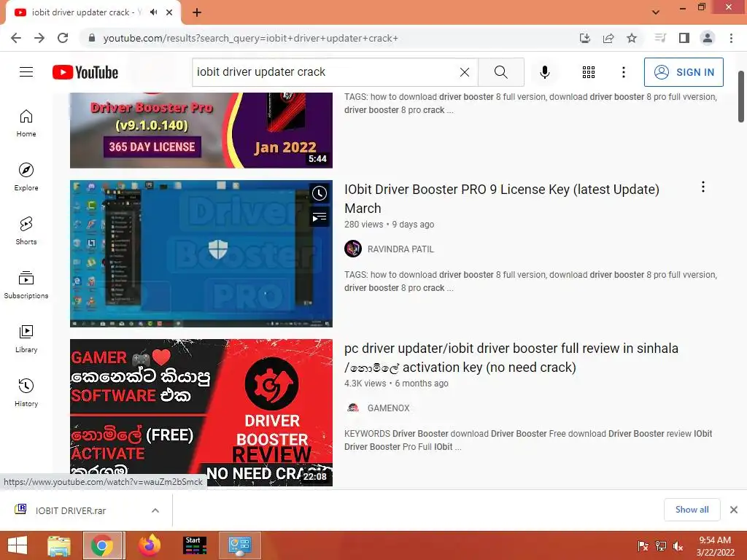Open the YouTube hamburger guide menu
This screenshot has width=747, height=560.
[26, 72]
